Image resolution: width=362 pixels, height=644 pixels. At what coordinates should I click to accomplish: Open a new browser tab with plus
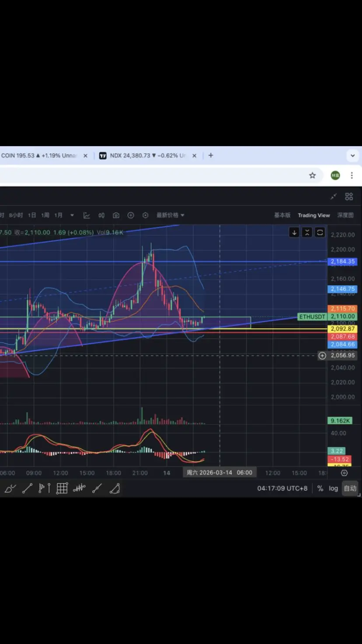(211, 155)
